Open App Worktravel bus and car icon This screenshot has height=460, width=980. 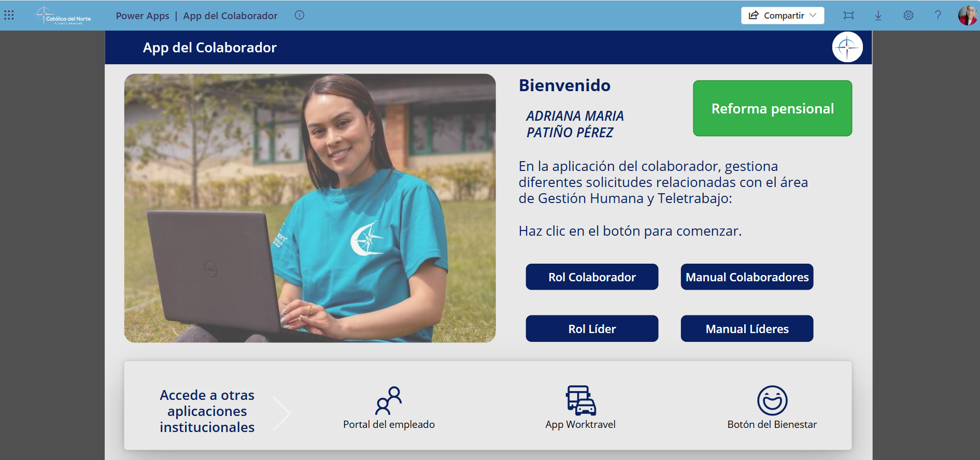(580, 400)
